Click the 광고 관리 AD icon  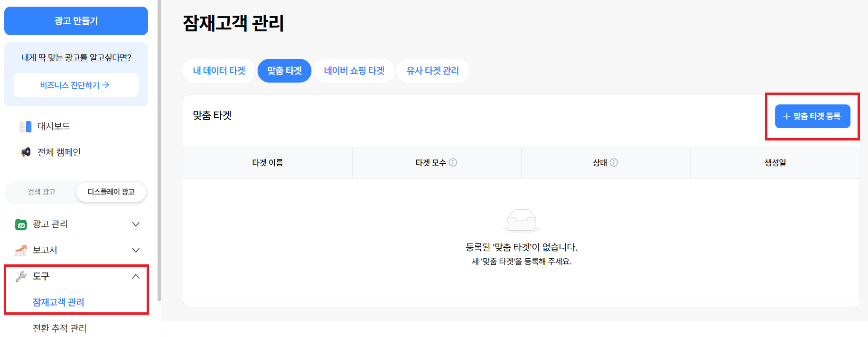point(21,224)
